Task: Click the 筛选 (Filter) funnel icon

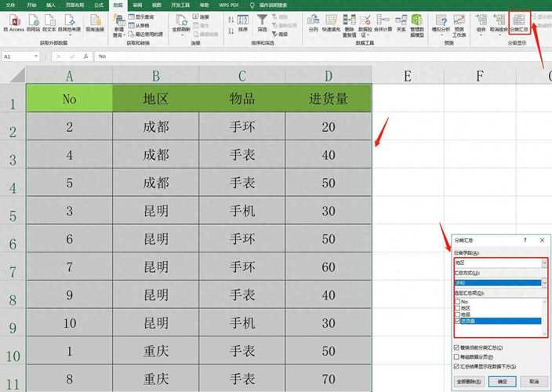Action: pos(262,23)
